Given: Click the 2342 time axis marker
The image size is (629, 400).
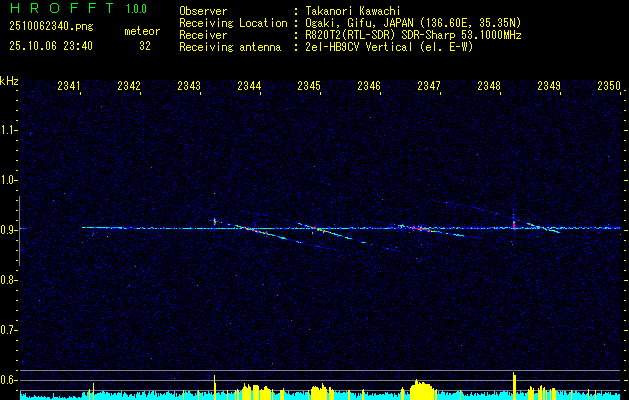Looking at the screenshot, I should click(x=129, y=85).
